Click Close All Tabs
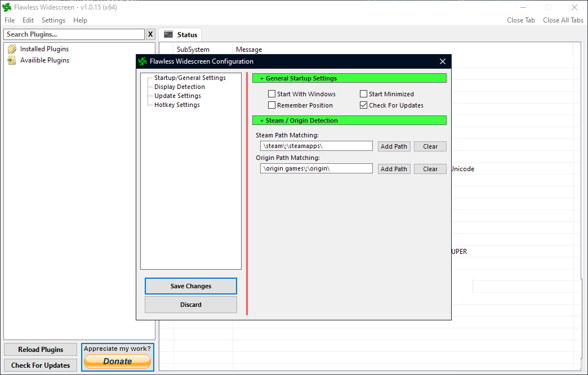 [x=563, y=20]
